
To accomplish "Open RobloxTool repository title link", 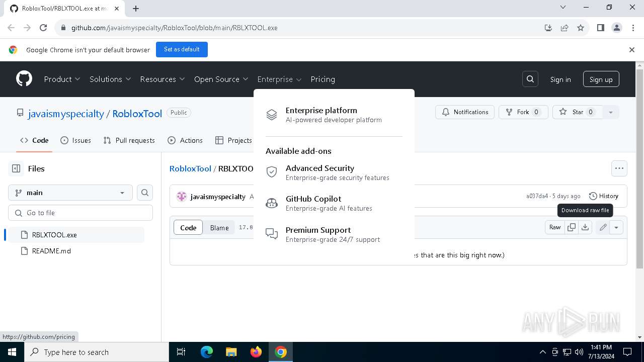I will pyautogui.click(x=137, y=114).
